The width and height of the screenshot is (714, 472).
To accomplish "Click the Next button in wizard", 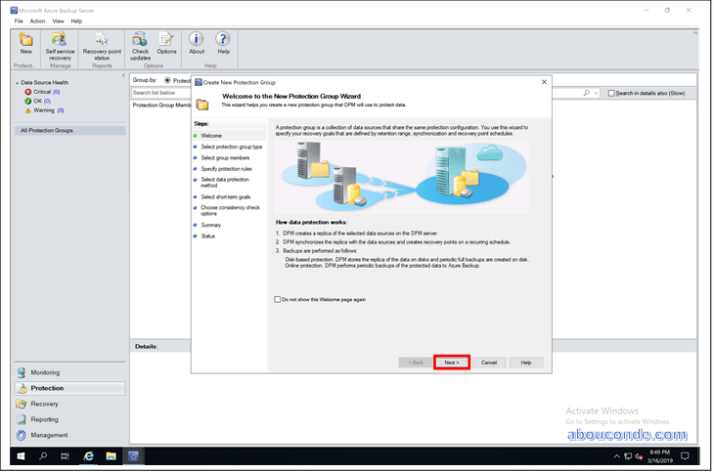I will (x=452, y=362).
